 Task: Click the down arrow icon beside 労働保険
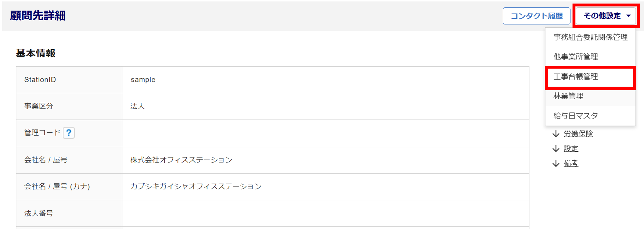(556, 134)
